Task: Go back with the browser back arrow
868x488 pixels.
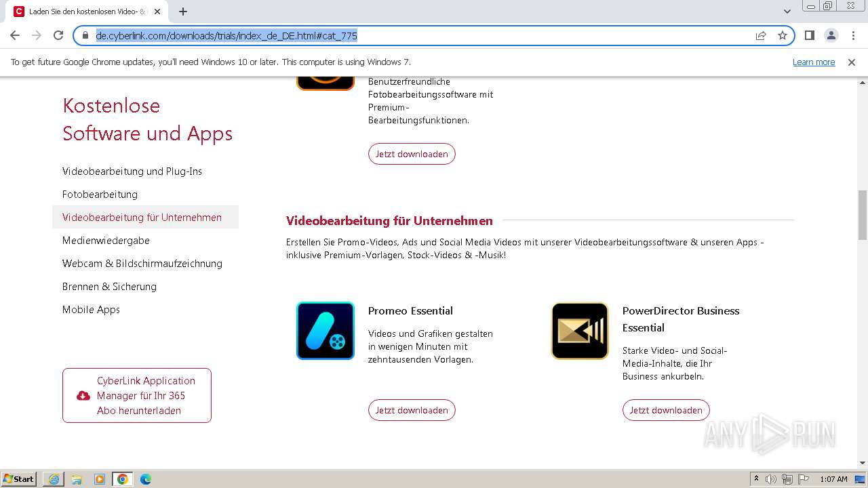Action: click(x=15, y=35)
